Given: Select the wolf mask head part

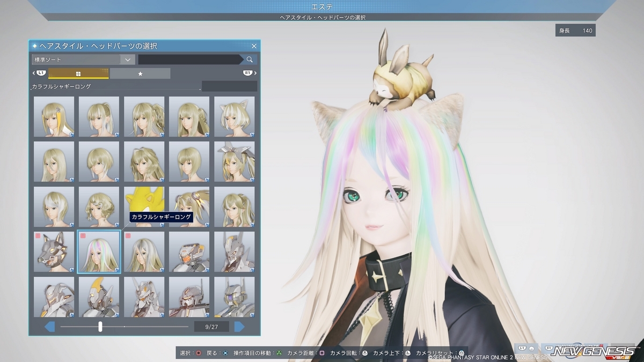Looking at the screenshot, I should [x=54, y=252].
